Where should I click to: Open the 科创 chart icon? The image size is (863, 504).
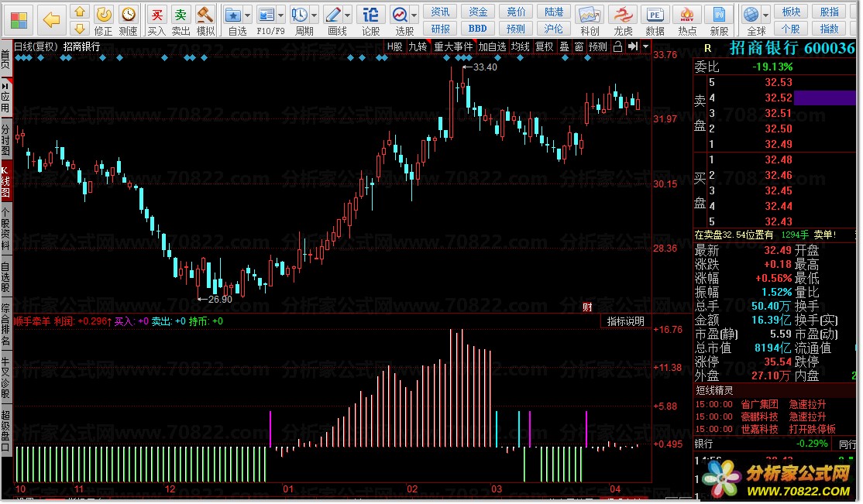coord(589,15)
